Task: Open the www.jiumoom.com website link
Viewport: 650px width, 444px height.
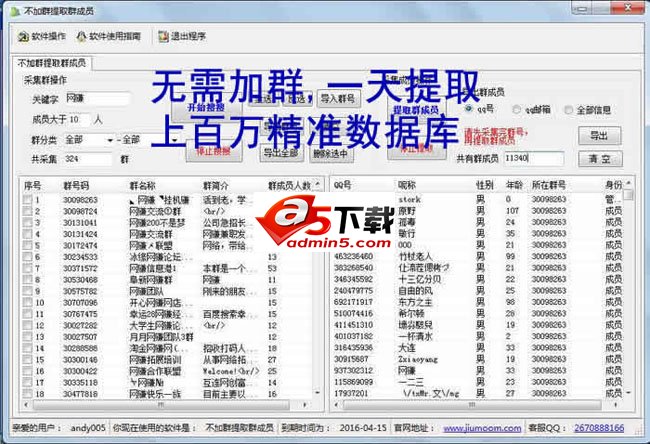Action: click(x=482, y=428)
